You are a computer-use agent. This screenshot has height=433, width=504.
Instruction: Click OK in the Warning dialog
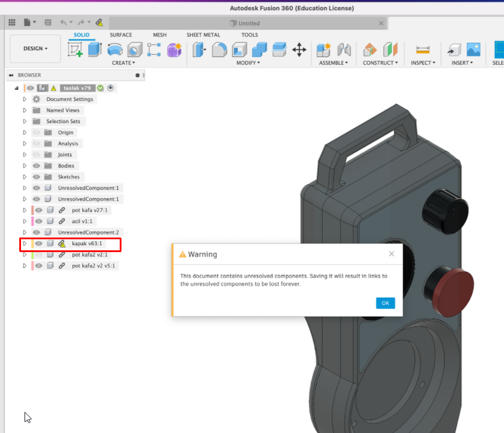click(x=385, y=303)
